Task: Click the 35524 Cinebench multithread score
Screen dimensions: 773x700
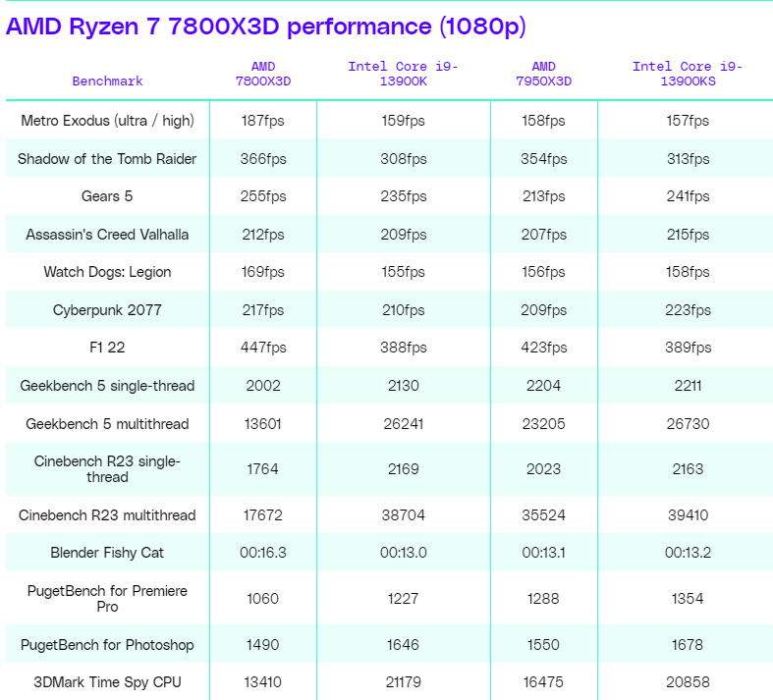Action: [544, 515]
